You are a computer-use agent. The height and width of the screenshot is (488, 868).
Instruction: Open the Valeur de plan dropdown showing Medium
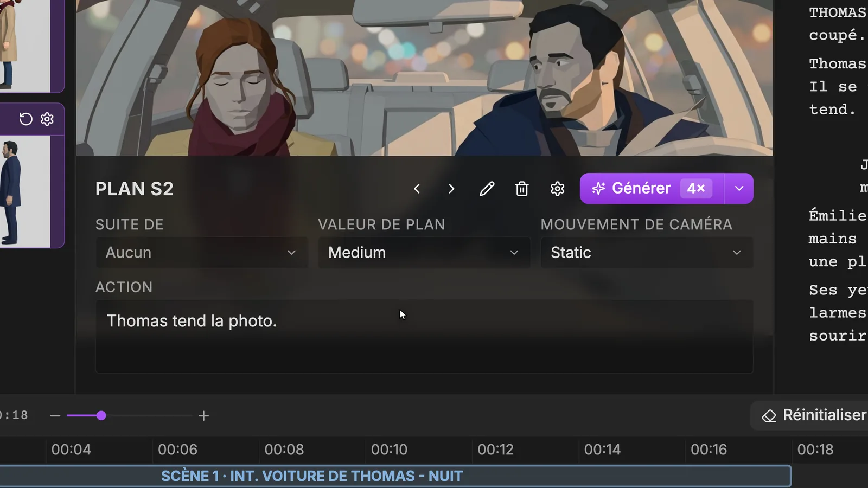[x=424, y=253]
